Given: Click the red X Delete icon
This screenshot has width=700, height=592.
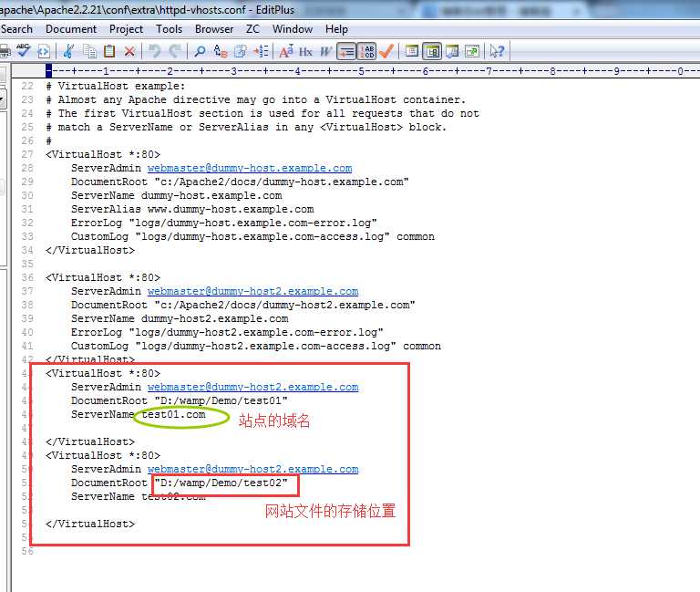Looking at the screenshot, I should pyautogui.click(x=129, y=52).
